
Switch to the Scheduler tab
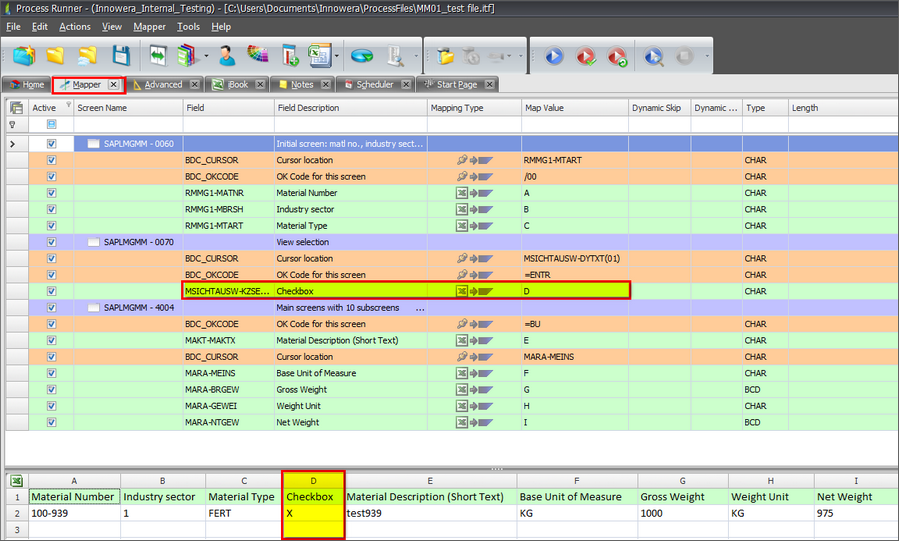click(x=374, y=85)
